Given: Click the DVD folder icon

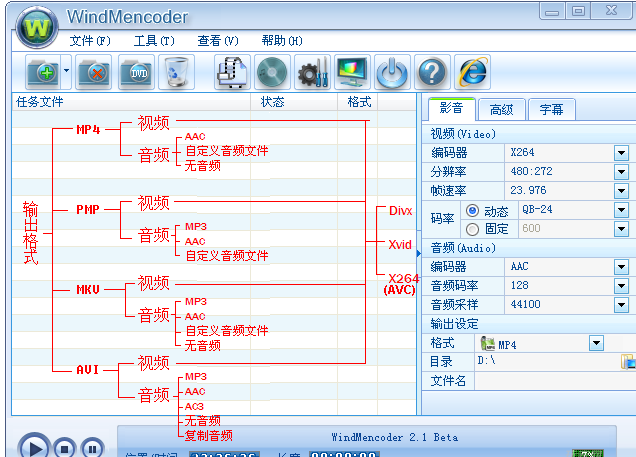Looking at the screenshot, I should point(137,72).
